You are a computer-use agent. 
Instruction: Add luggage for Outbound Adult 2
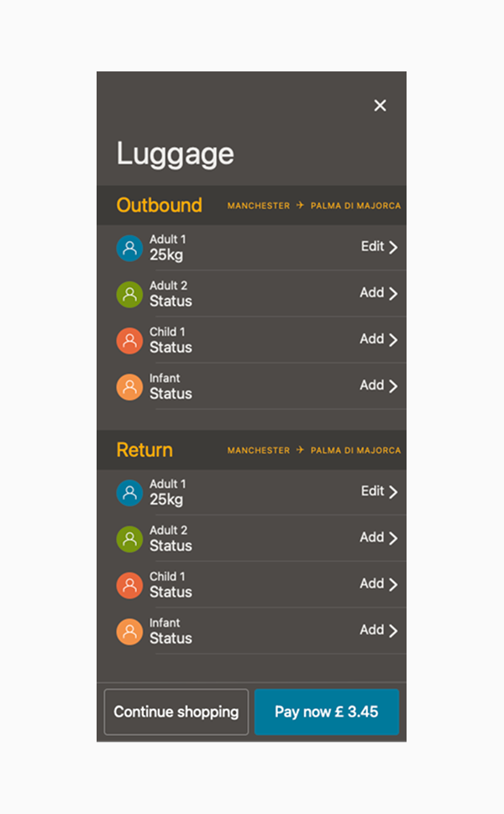pos(378,293)
